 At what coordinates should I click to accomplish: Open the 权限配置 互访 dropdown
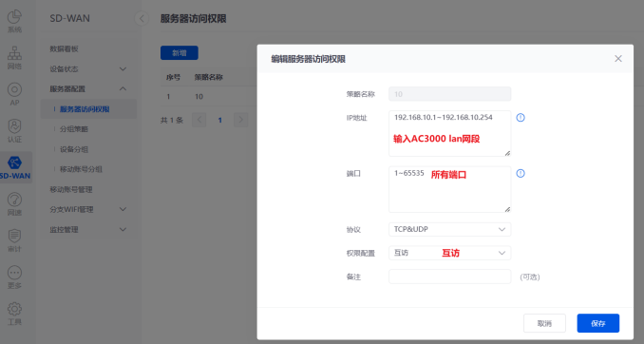[x=449, y=253]
